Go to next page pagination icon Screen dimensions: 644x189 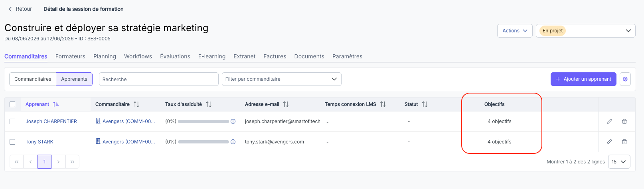(x=58, y=162)
